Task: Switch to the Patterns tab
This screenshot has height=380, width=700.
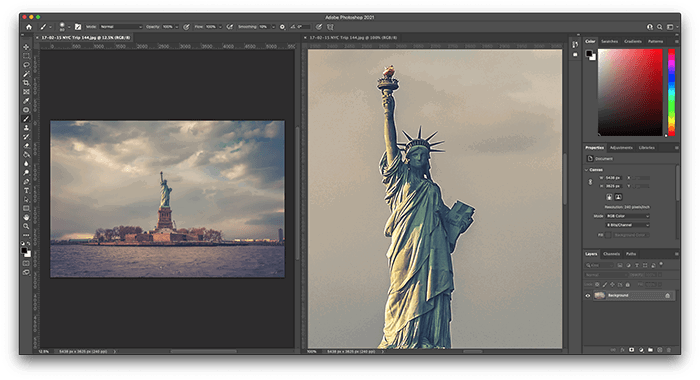Action: point(655,41)
